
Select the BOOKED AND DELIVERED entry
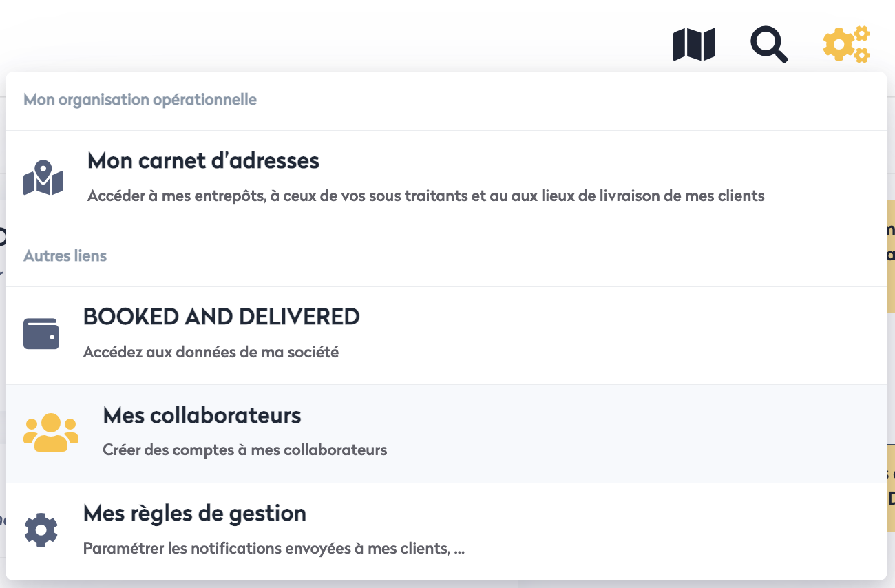pyautogui.click(x=221, y=317)
